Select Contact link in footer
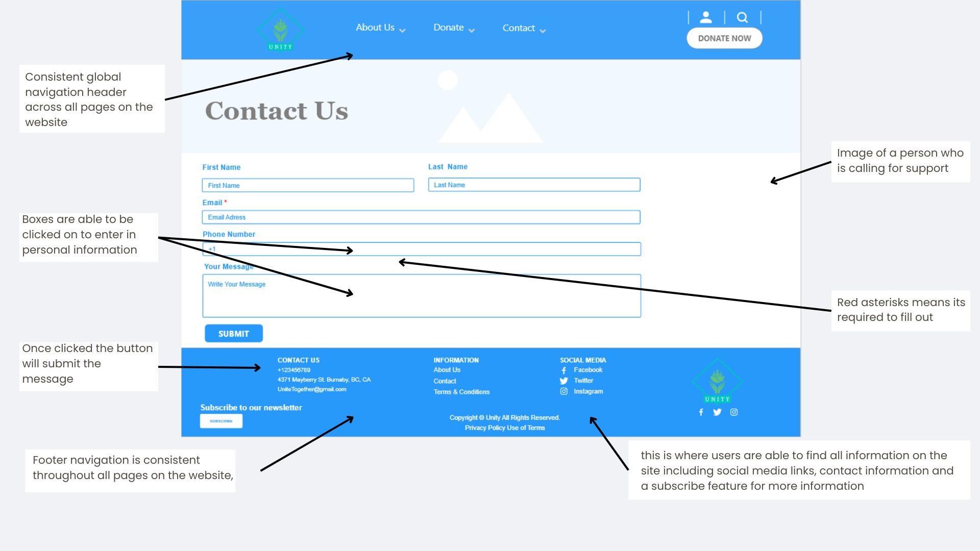 click(444, 381)
